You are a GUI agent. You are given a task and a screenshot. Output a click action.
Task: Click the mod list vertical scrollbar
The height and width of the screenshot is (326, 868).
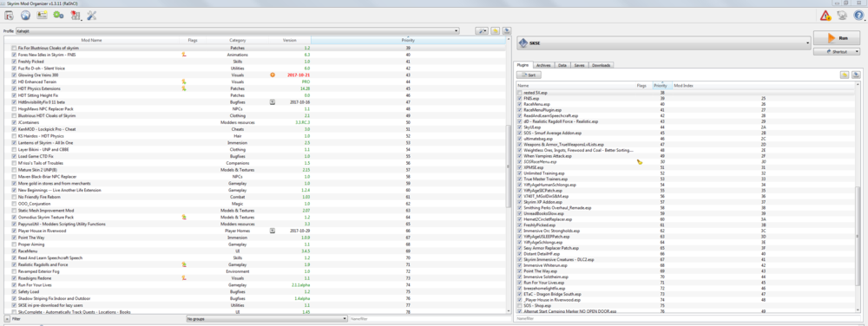tap(509, 166)
